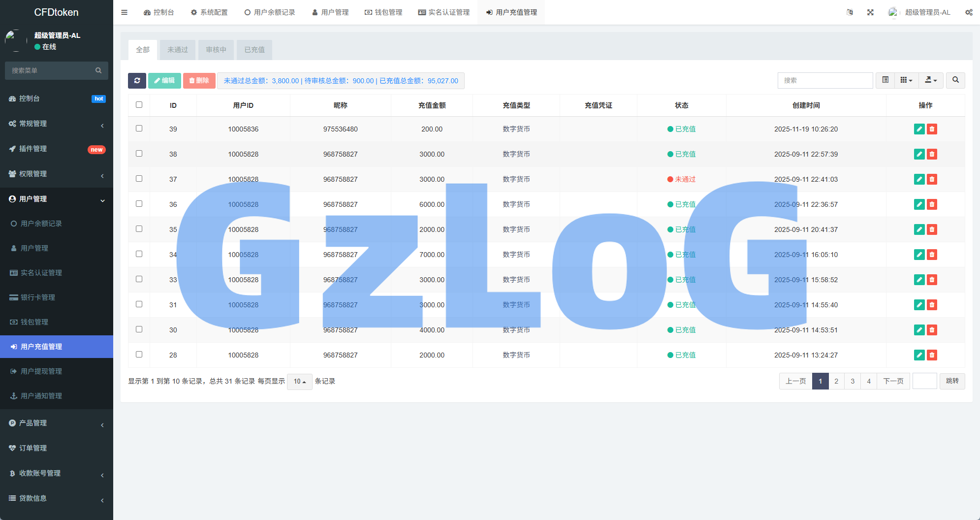Open the column display grid dropdown
This screenshot has height=520, width=980.
point(906,80)
